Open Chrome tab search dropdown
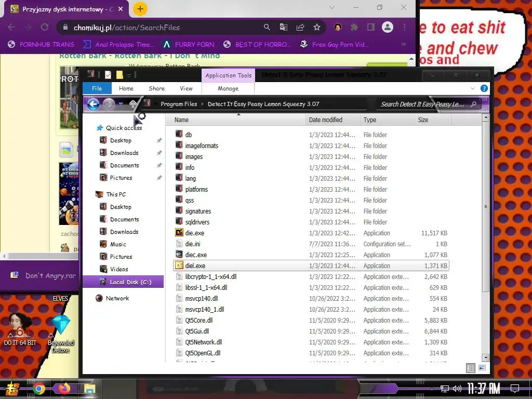This screenshot has width=532, height=399. point(332,7)
